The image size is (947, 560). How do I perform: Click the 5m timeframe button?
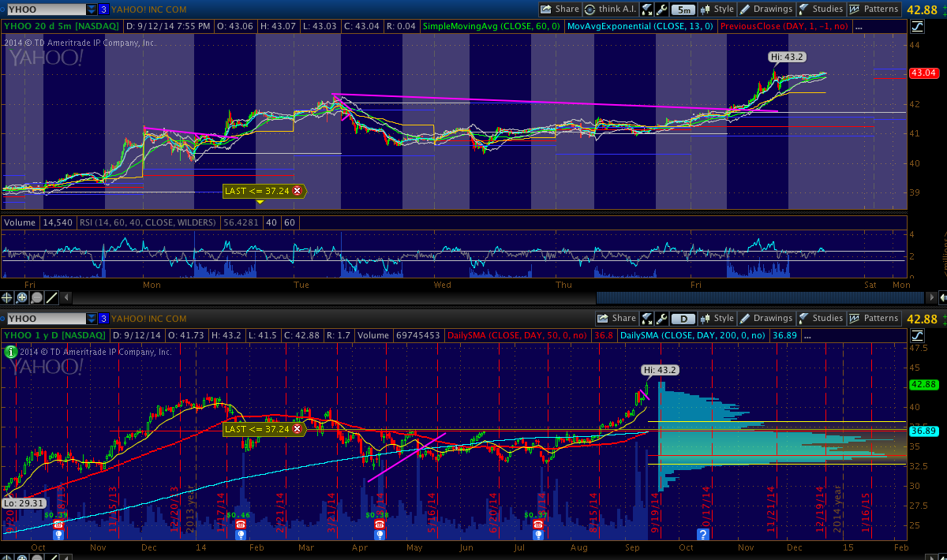(683, 9)
